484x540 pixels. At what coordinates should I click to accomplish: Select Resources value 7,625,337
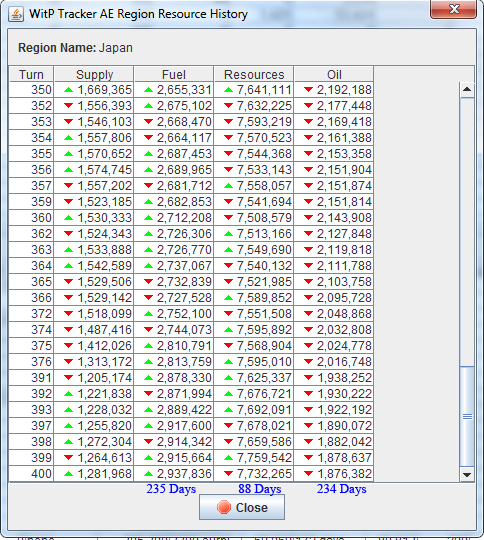[x=254, y=378]
